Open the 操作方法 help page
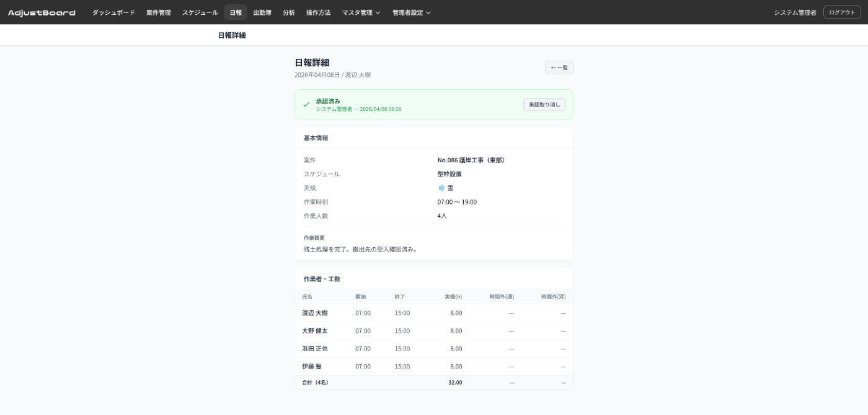This screenshot has width=868, height=415. point(319,12)
